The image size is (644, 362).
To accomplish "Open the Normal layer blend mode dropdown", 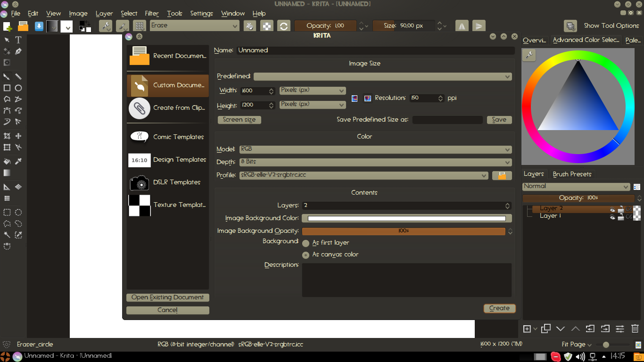I will click(576, 187).
